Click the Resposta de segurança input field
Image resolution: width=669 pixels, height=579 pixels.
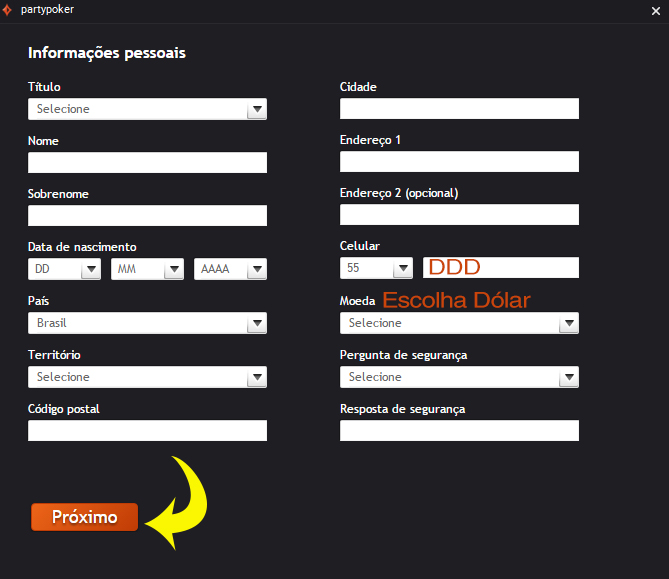pyautogui.click(x=460, y=431)
